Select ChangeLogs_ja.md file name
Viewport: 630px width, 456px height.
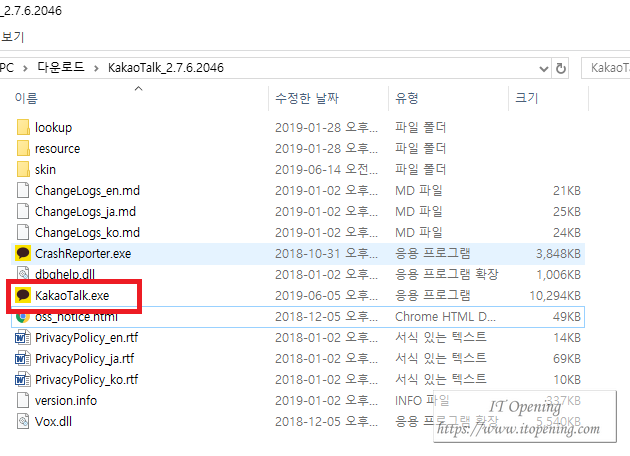[x=85, y=212]
